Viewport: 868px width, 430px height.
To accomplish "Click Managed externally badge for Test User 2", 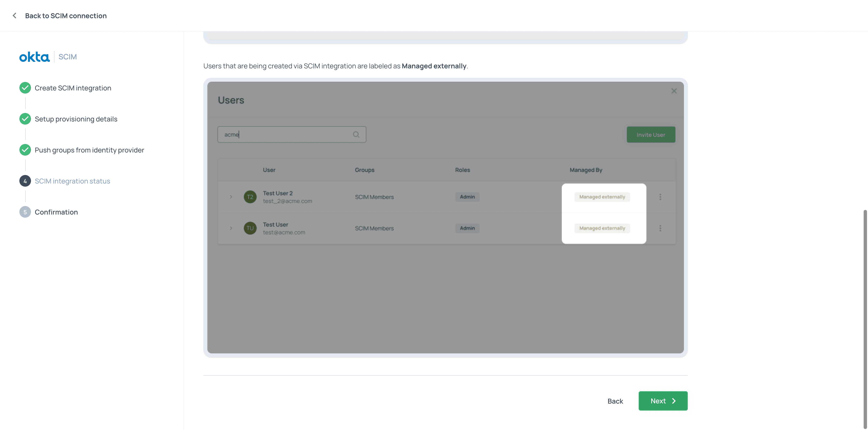I will pos(602,197).
